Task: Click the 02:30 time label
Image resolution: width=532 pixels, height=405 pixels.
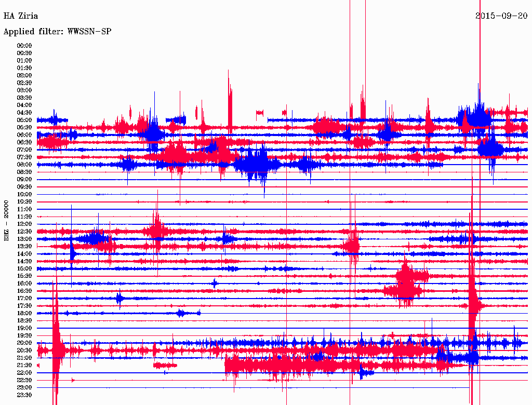Action: pyautogui.click(x=24, y=83)
